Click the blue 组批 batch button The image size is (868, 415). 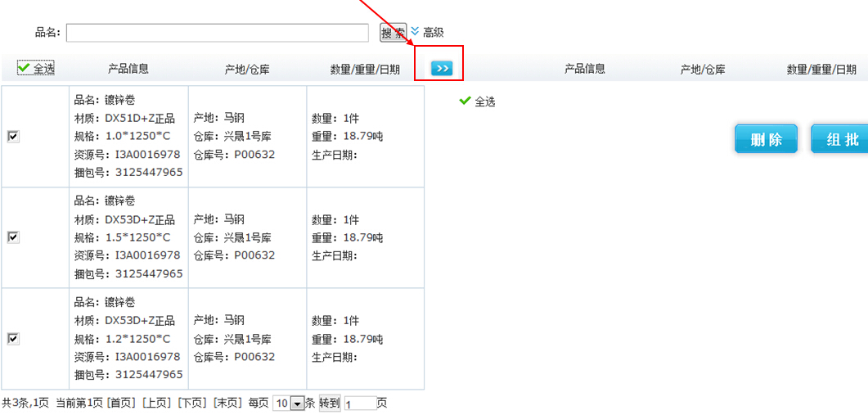839,139
